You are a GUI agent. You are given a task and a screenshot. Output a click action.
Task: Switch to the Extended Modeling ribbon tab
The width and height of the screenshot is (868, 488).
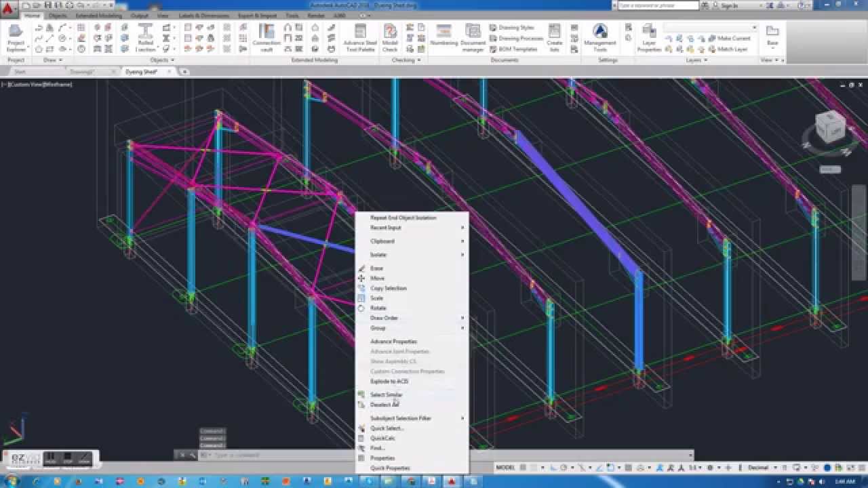99,15
